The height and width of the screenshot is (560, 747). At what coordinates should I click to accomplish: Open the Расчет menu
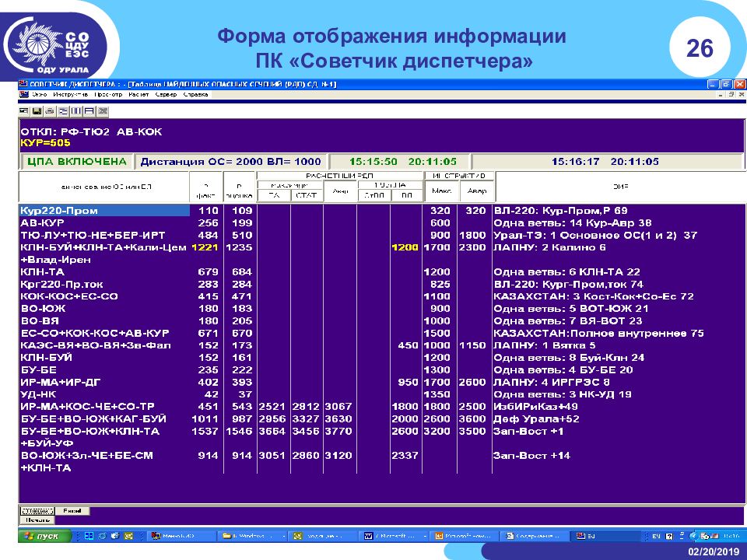tap(139, 94)
